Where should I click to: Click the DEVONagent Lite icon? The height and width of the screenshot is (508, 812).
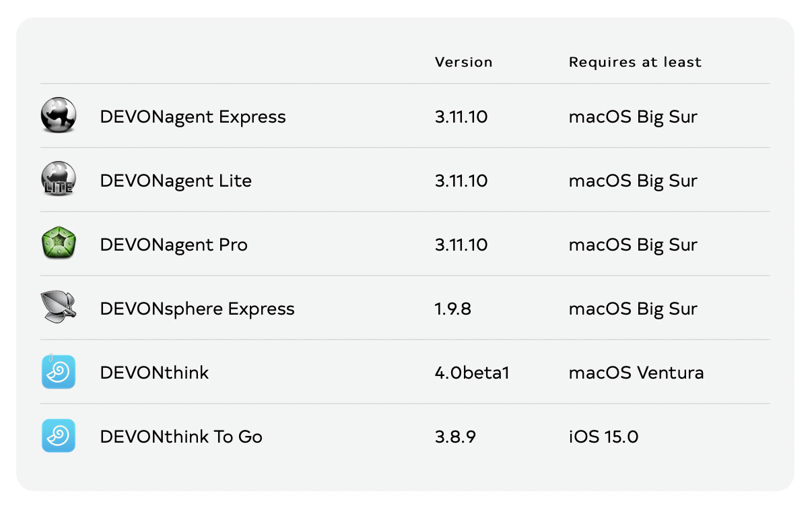click(x=59, y=179)
